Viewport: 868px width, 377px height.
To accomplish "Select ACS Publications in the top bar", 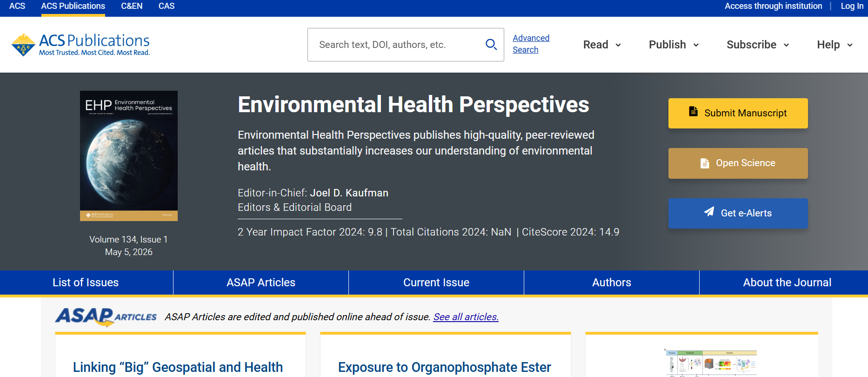I will (x=73, y=6).
